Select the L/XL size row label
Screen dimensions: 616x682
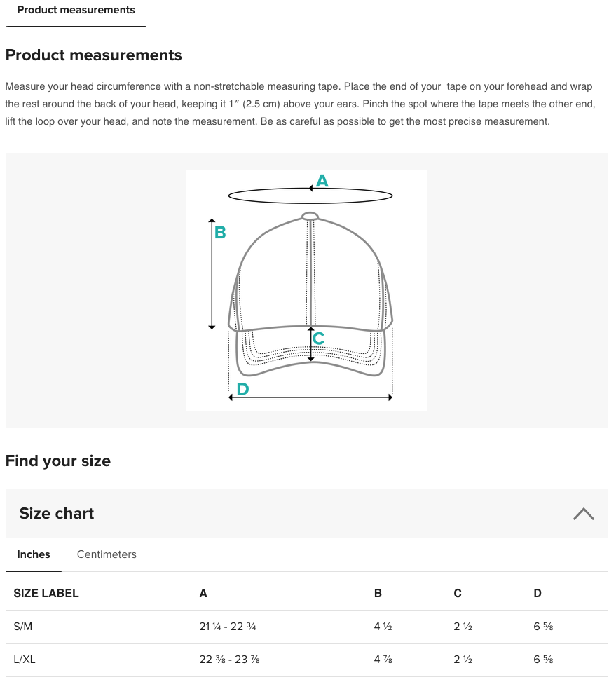25,660
